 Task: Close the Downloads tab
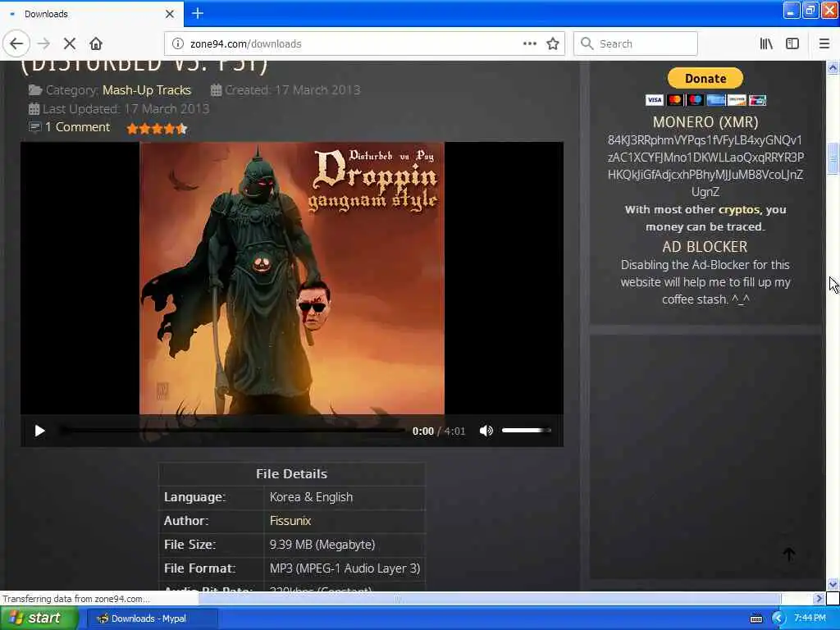170,14
